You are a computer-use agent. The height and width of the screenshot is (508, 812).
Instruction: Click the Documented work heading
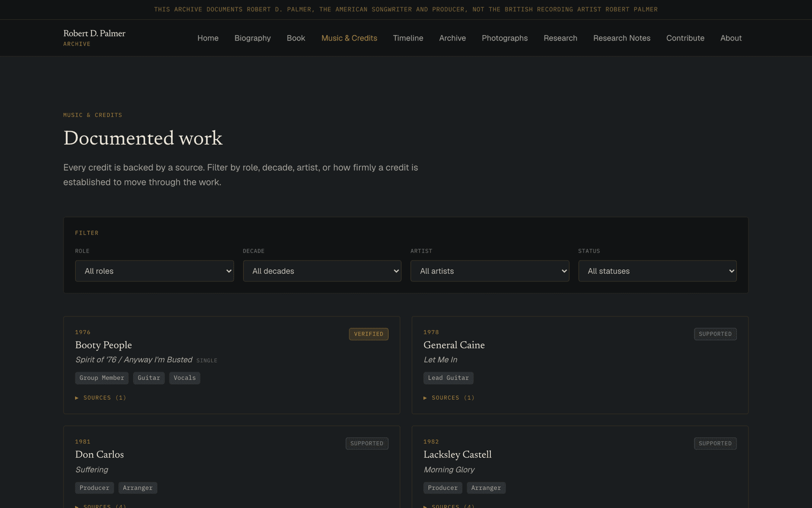click(x=143, y=138)
